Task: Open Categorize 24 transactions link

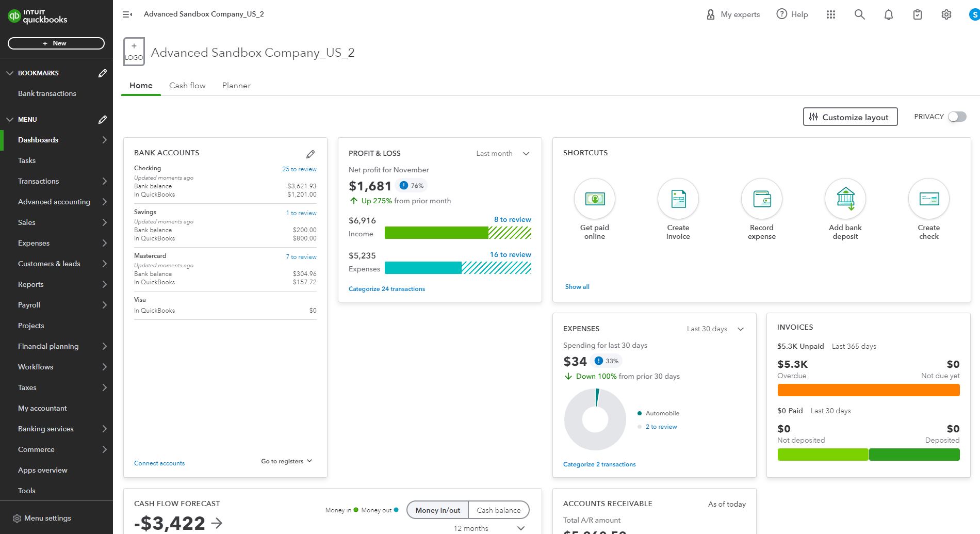Action: pos(387,289)
